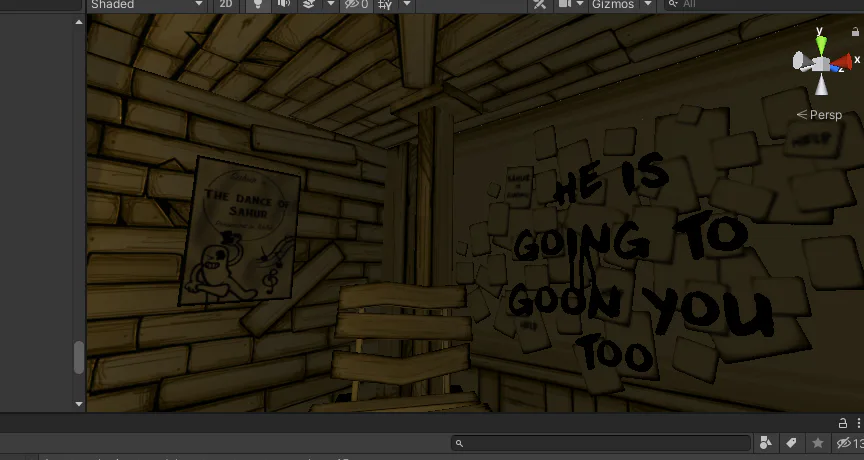Open the Project panel kebab menu
This screenshot has height=460, width=864.
[x=858, y=423]
